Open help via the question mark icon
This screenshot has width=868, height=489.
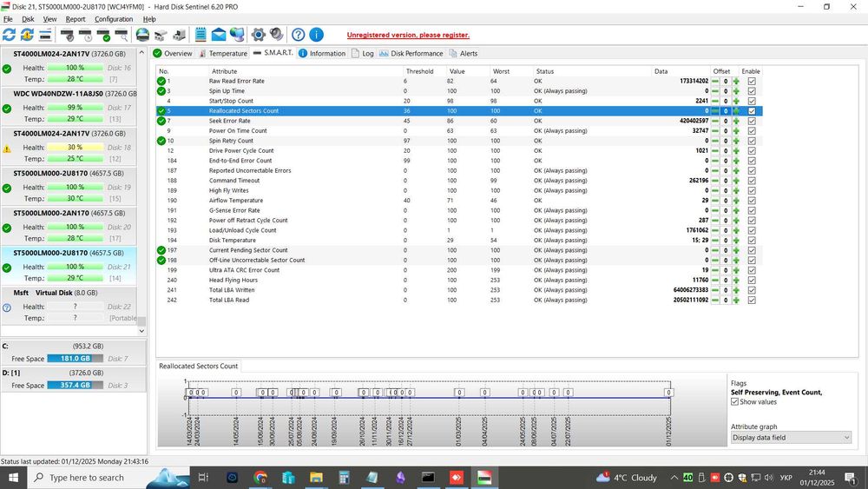coord(298,36)
